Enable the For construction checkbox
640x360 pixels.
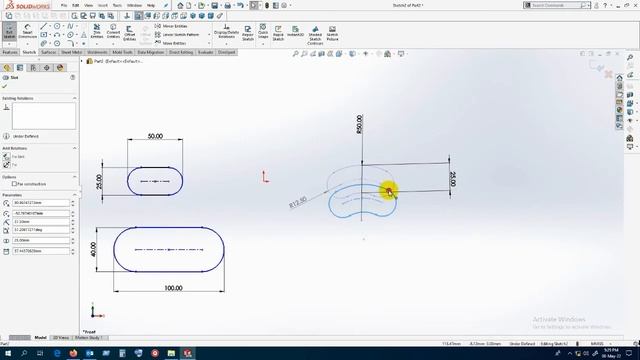[x=14, y=184]
